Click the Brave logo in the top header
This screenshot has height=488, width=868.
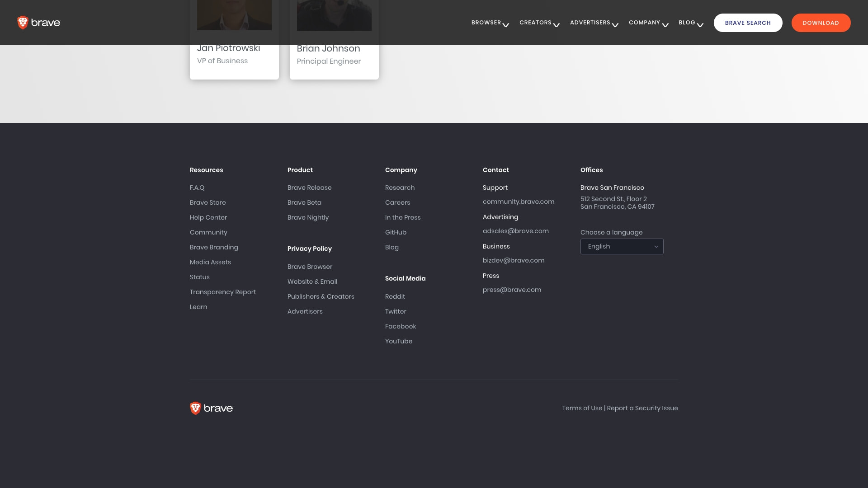pyautogui.click(x=38, y=23)
